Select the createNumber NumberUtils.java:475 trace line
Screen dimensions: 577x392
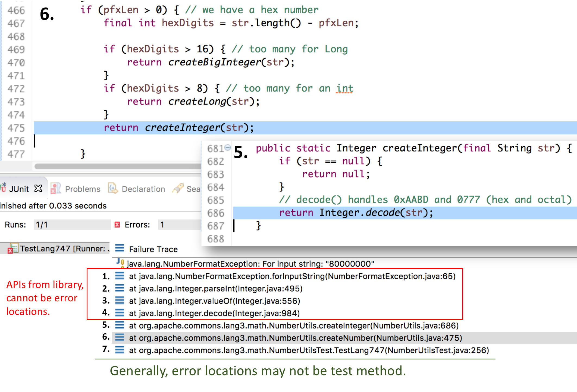[296, 338]
